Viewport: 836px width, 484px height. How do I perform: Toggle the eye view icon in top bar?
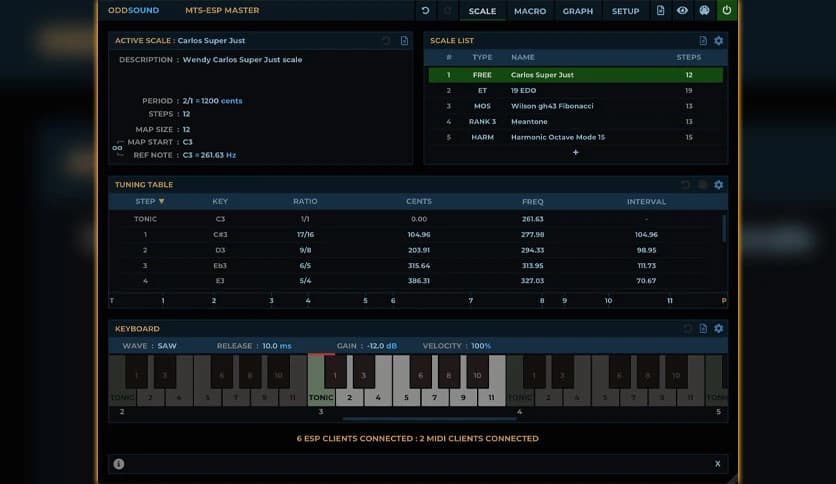pyautogui.click(x=682, y=11)
